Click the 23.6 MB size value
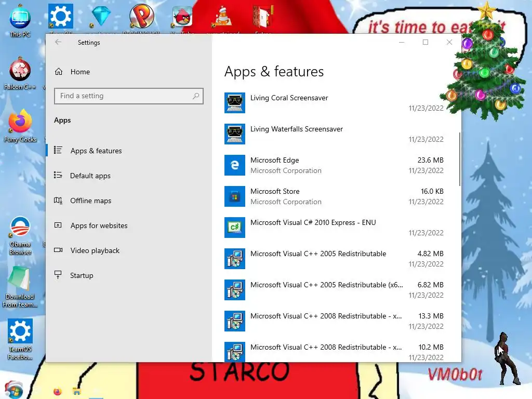This screenshot has height=399, width=532. (430, 160)
